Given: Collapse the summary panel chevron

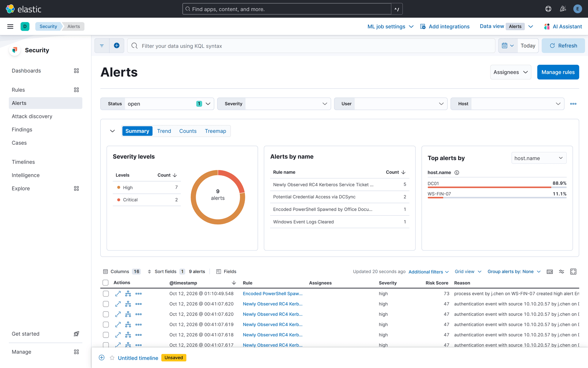Looking at the screenshot, I should pyautogui.click(x=112, y=131).
